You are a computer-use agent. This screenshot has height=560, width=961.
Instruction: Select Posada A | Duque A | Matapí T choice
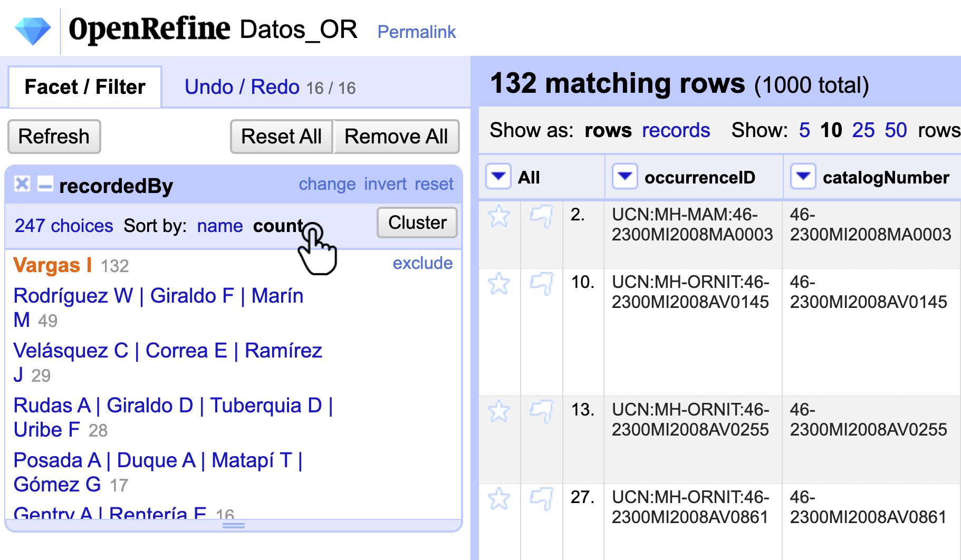(x=158, y=472)
